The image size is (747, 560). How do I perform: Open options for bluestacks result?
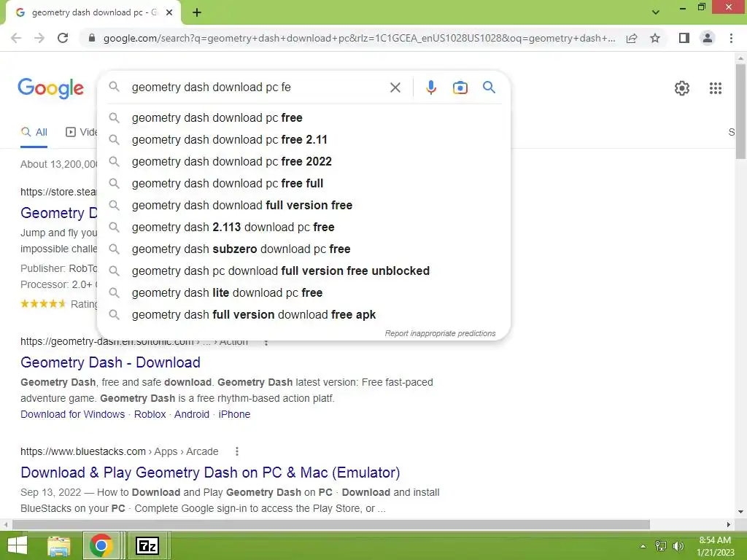[237, 451]
